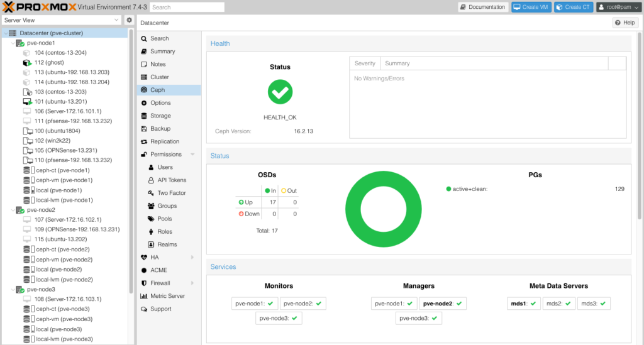
Task: Click the Ceph menu icon
Action: pyautogui.click(x=144, y=90)
